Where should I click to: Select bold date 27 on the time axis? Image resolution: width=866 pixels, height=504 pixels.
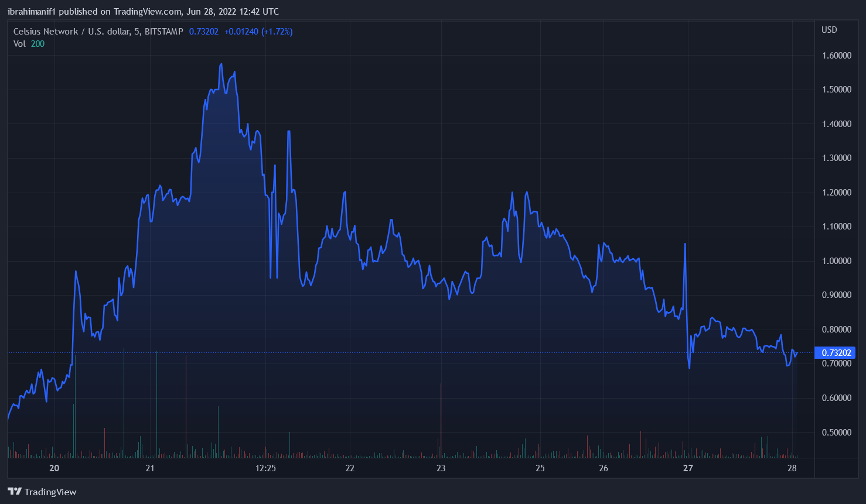pos(688,468)
